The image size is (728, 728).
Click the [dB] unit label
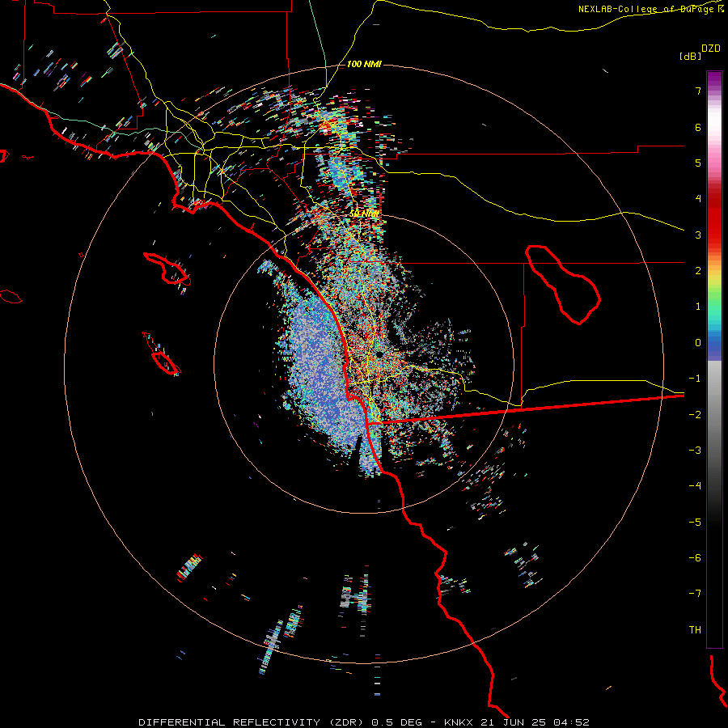[691, 56]
